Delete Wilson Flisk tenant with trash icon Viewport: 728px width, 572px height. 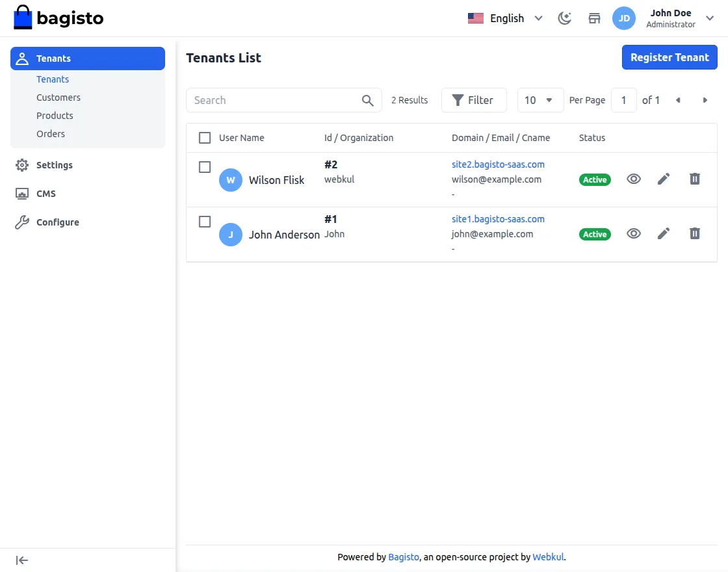(695, 179)
